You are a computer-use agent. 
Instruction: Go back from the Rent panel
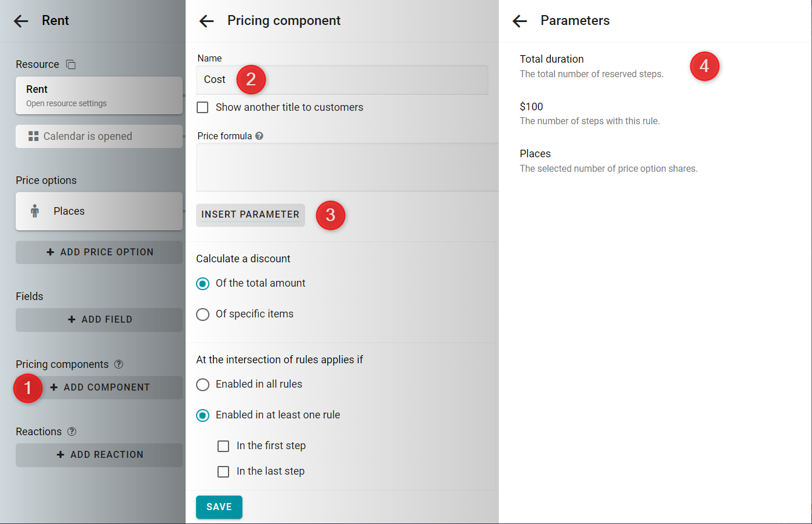[x=21, y=21]
